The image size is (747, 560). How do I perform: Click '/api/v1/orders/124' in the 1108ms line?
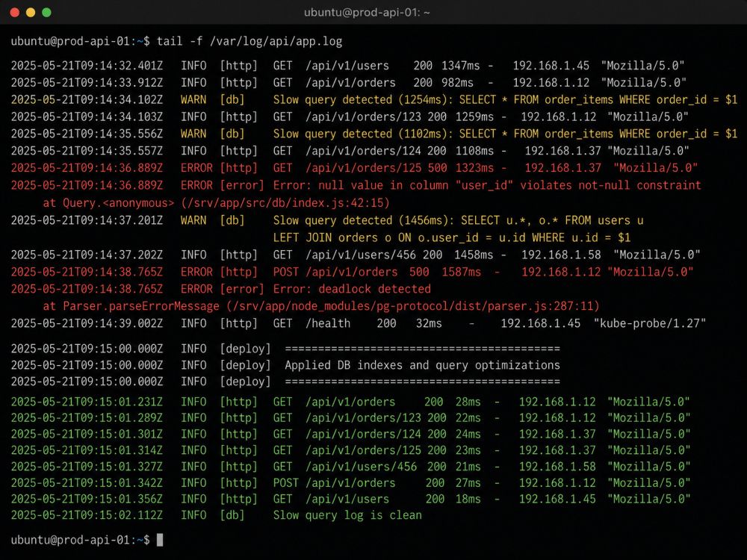point(364,151)
